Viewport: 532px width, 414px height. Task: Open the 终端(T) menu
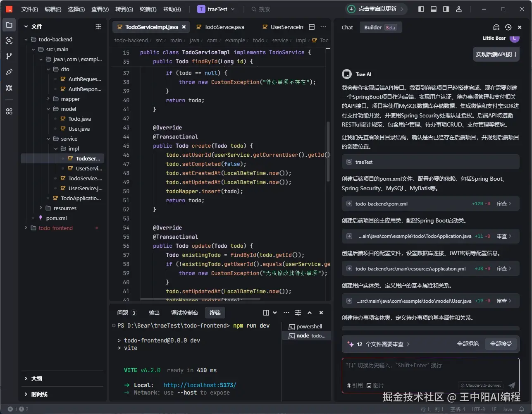pos(148,9)
